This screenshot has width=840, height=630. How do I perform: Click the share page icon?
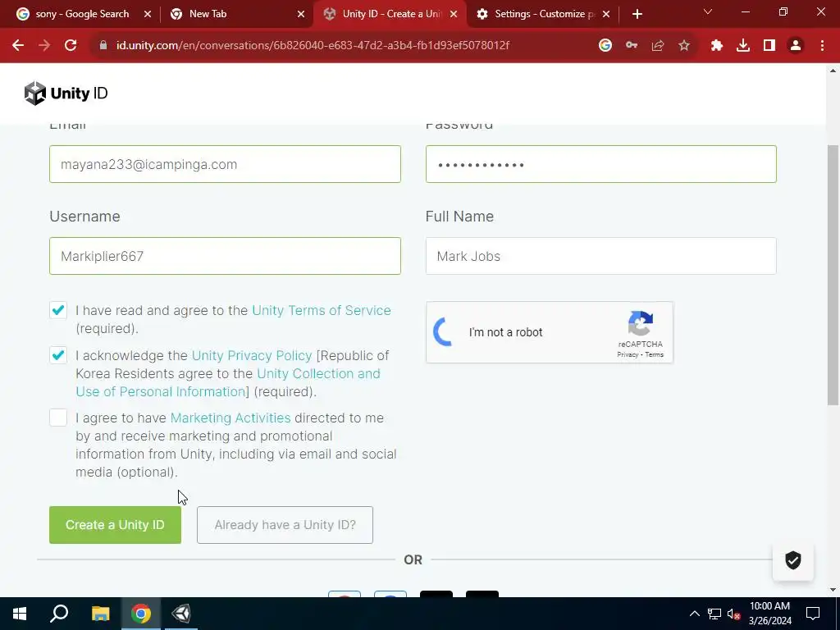pos(658,46)
